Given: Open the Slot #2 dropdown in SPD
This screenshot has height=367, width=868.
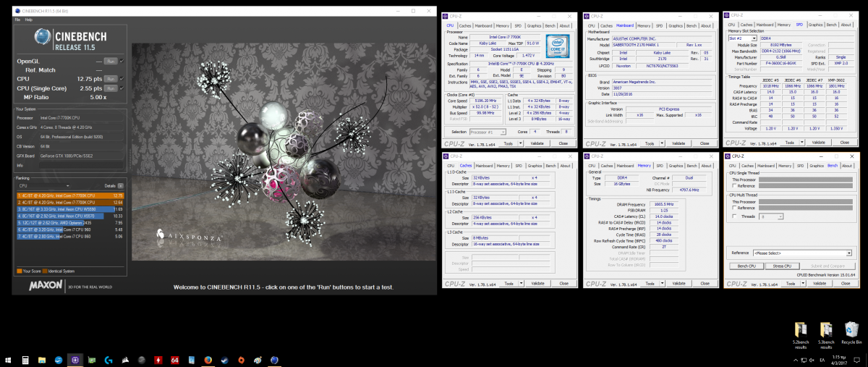Looking at the screenshot, I should coord(742,38).
